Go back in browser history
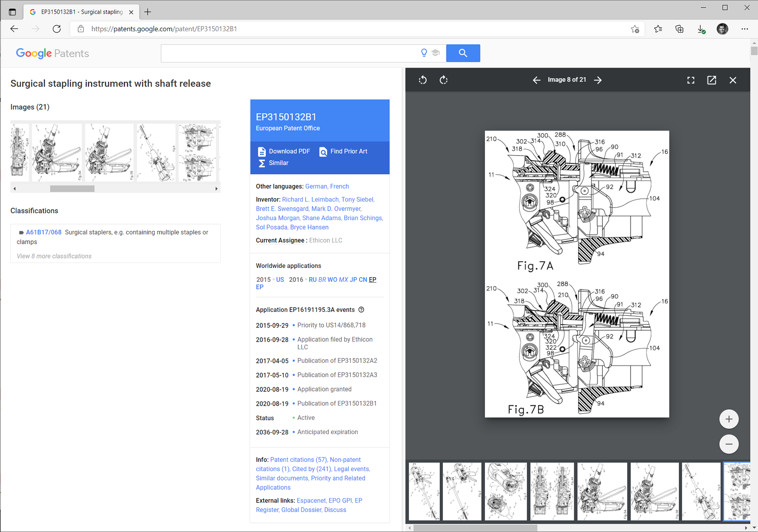Image resolution: width=758 pixels, height=532 pixels. click(14, 29)
